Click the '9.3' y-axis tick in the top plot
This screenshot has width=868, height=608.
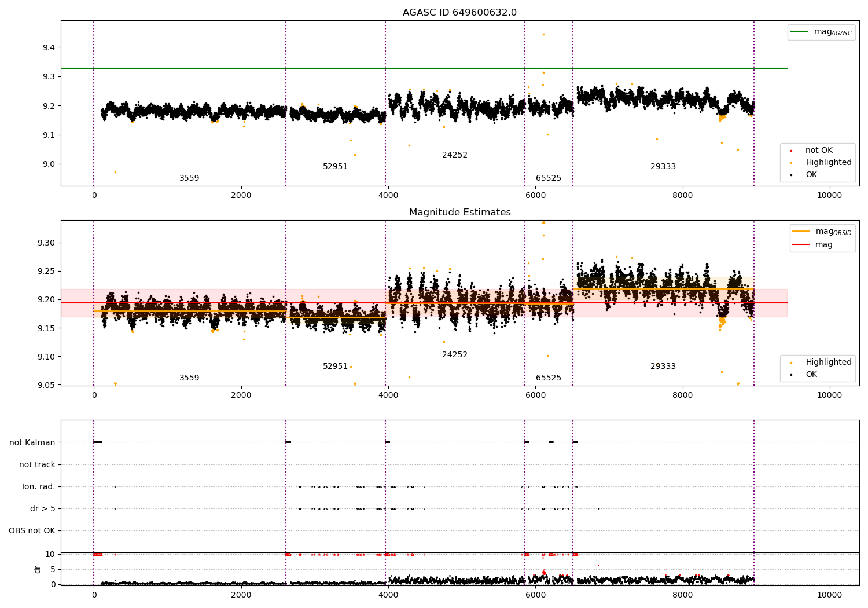49,77
